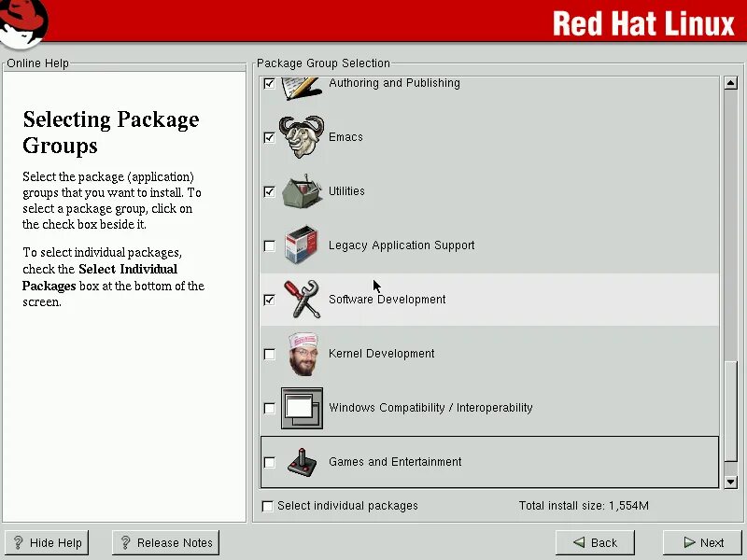Click Windows Compatibility / Interoperability label
Screen dimensions: 747x560
pyautogui.click(x=430, y=408)
